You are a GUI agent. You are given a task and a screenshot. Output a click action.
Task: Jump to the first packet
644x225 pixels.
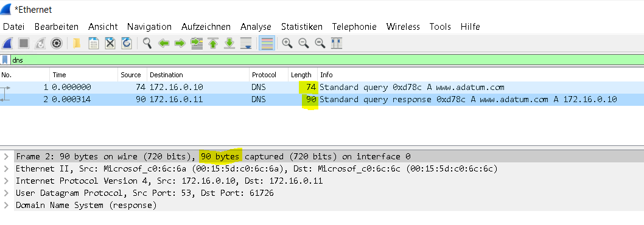coord(213,43)
